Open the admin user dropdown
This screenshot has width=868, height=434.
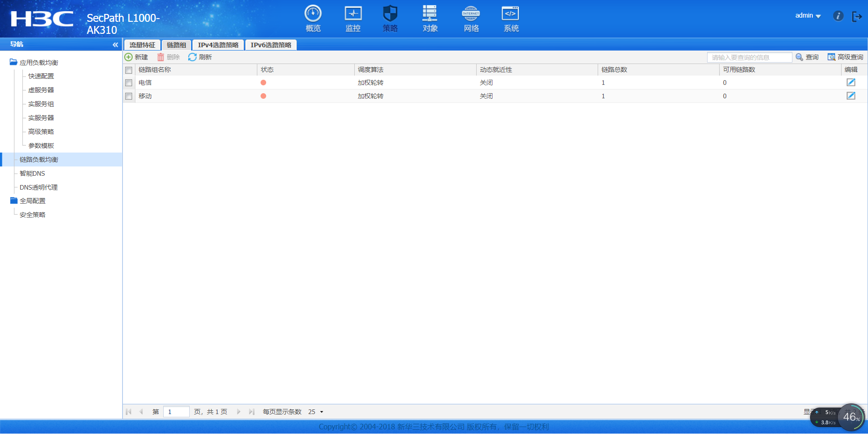pyautogui.click(x=808, y=16)
